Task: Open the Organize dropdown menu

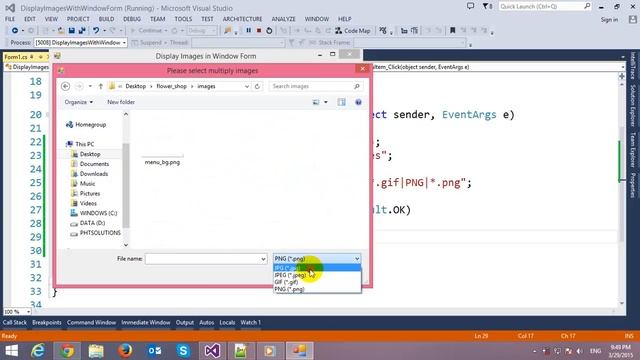Action: [x=78, y=102]
